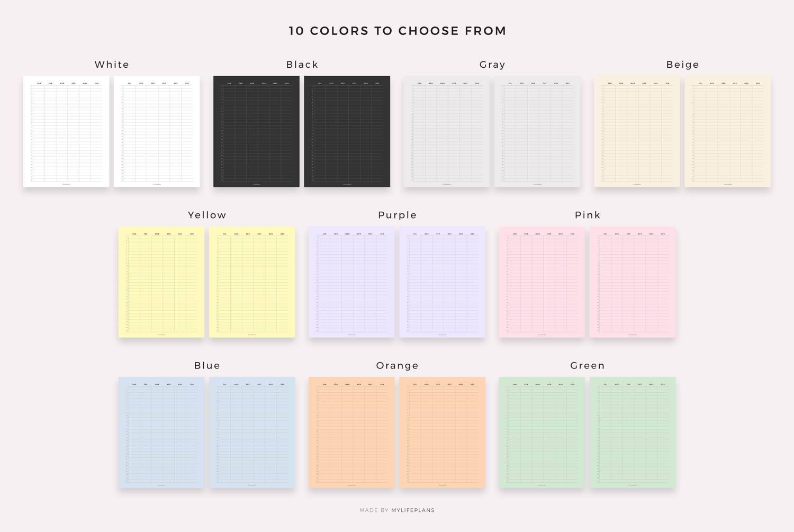Select the green Jul–Dec planner page

[x=633, y=432]
